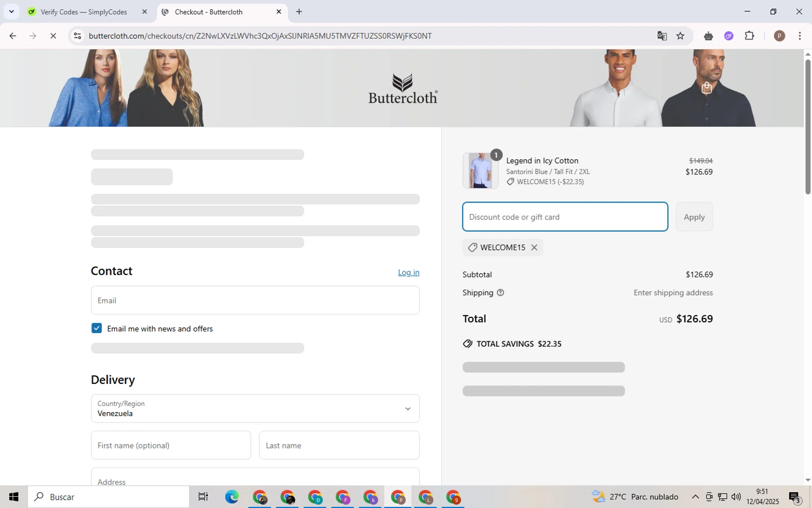Open the cart bag icon in header

point(706,88)
